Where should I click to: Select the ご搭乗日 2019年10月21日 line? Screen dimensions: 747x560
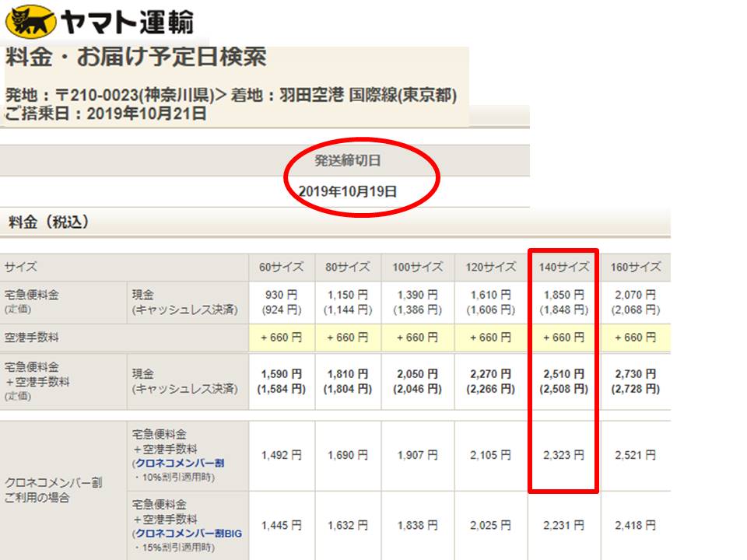pos(106,114)
